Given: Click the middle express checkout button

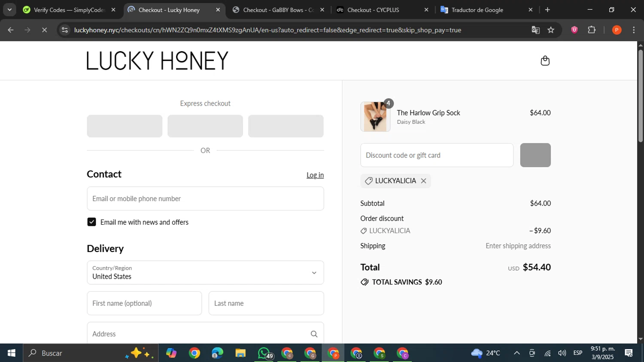Looking at the screenshot, I should (x=205, y=126).
